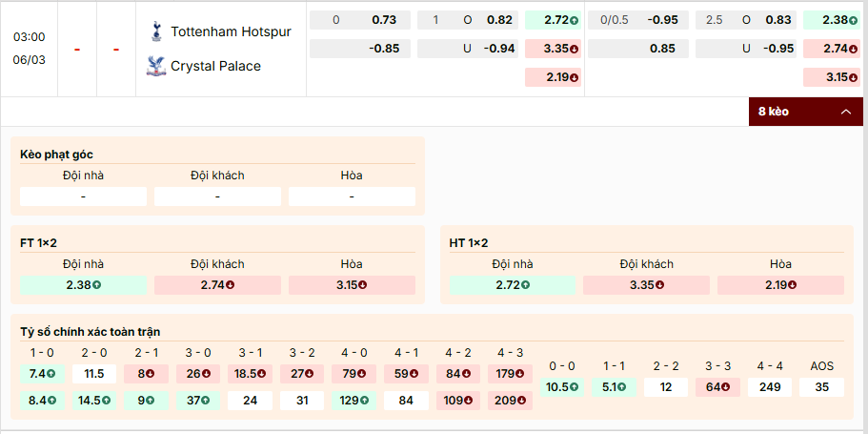Choose the AOS odds 35
The height and width of the screenshot is (434, 868).
click(x=821, y=387)
